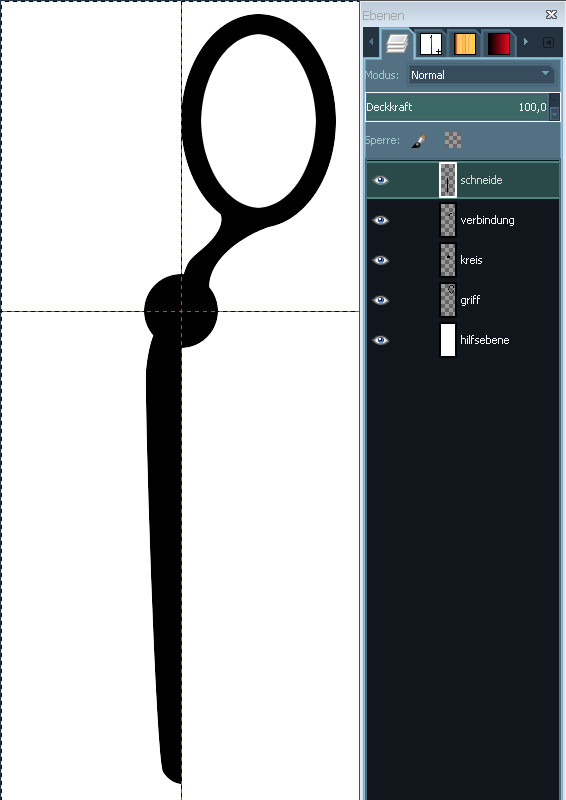Image resolution: width=566 pixels, height=800 pixels.
Task: Open the dock tab configuration menu
Action: 549,42
